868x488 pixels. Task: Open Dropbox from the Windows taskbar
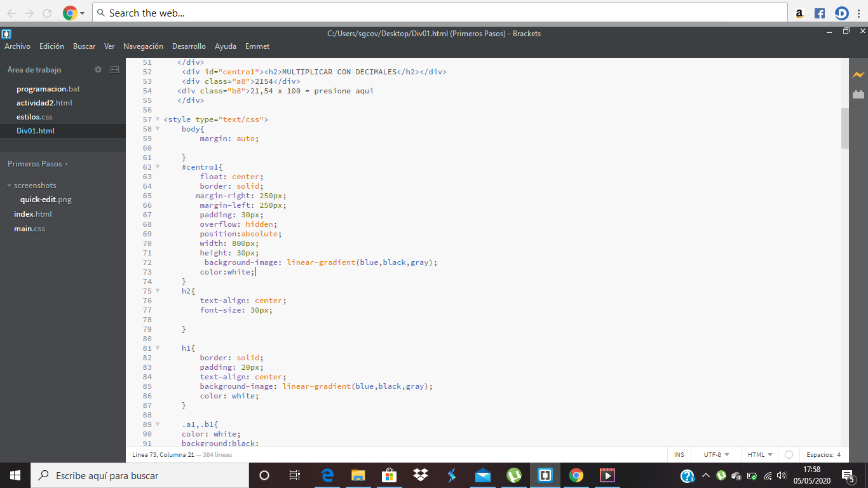420,475
